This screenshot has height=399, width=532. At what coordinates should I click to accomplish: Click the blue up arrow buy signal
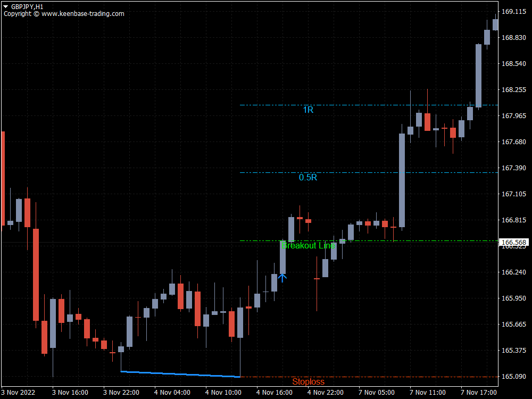282,278
